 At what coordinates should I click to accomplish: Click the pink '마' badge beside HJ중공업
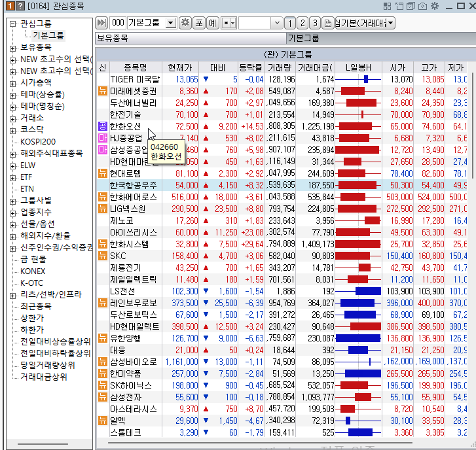[x=102, y=138]
